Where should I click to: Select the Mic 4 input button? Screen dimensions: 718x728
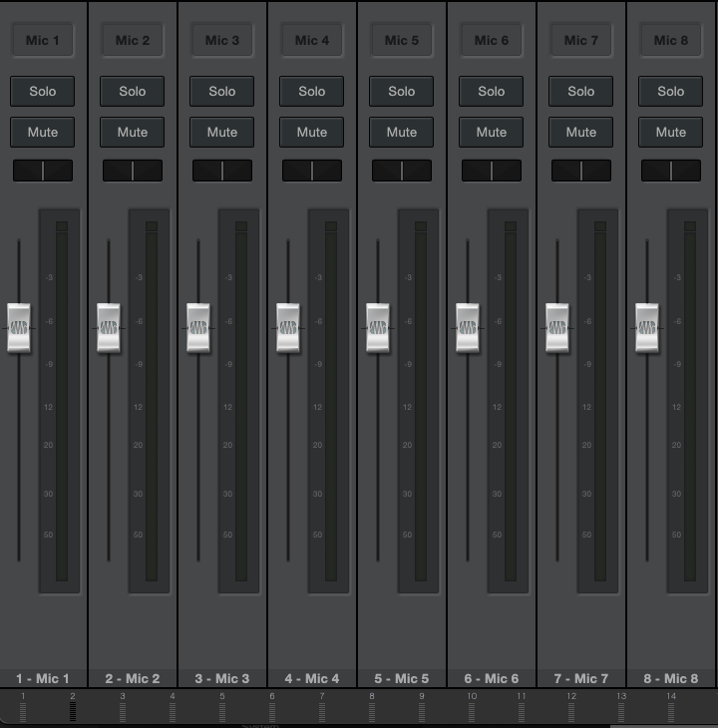point(312,41)
